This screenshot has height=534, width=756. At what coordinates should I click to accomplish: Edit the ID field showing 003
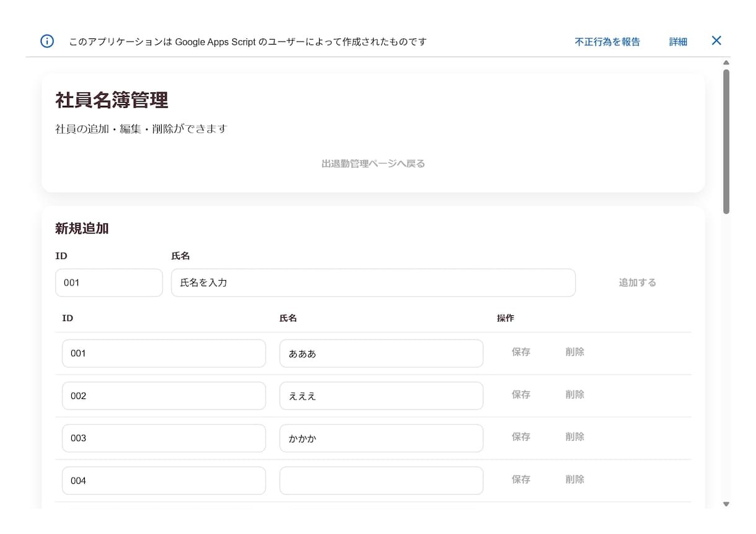pos(164,438)
